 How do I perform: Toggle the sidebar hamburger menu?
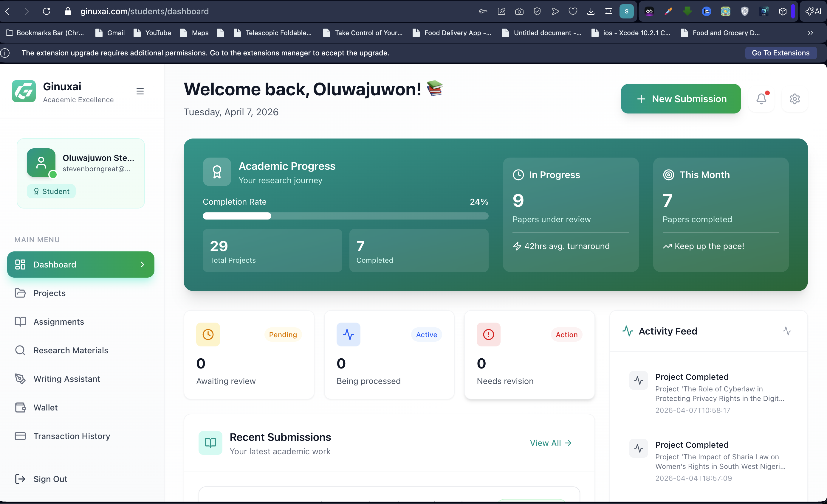coord(140,91)
